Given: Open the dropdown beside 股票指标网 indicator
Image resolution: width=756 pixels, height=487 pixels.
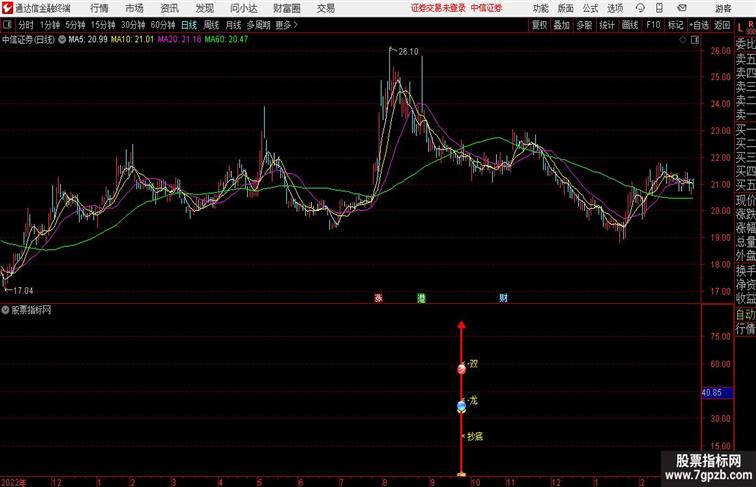Looking at the screenshot, I should [x=5, y=310].
